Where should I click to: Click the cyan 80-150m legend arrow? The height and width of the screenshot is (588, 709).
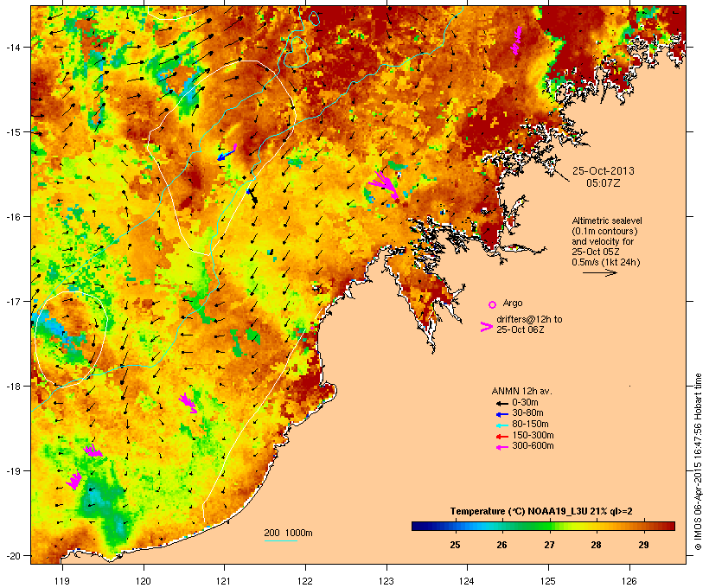pos(501,425)
